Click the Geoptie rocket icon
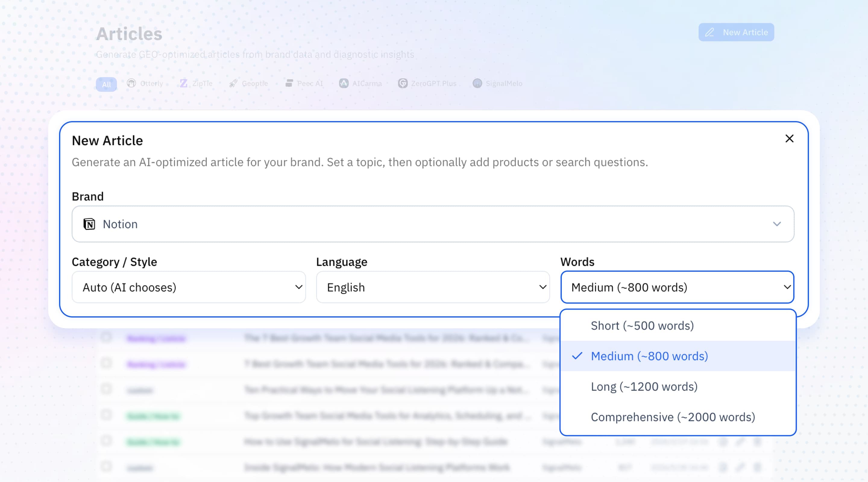Viewport: 868px width, 482px height. (233, 83)
